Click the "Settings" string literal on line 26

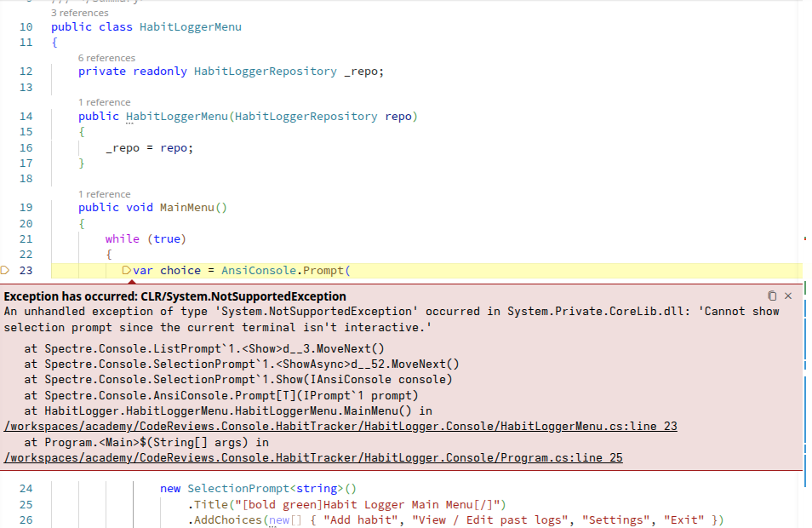click(x=616, y=520)
